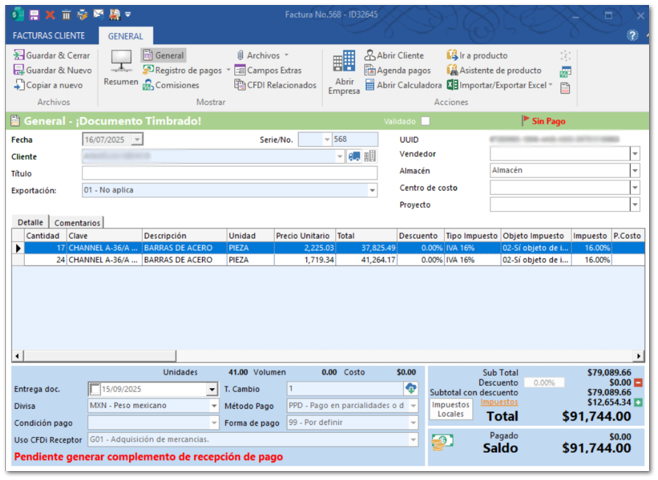Click the red minus discount icon
Viewport: 658px width, 480px height.
pos(638,382)
